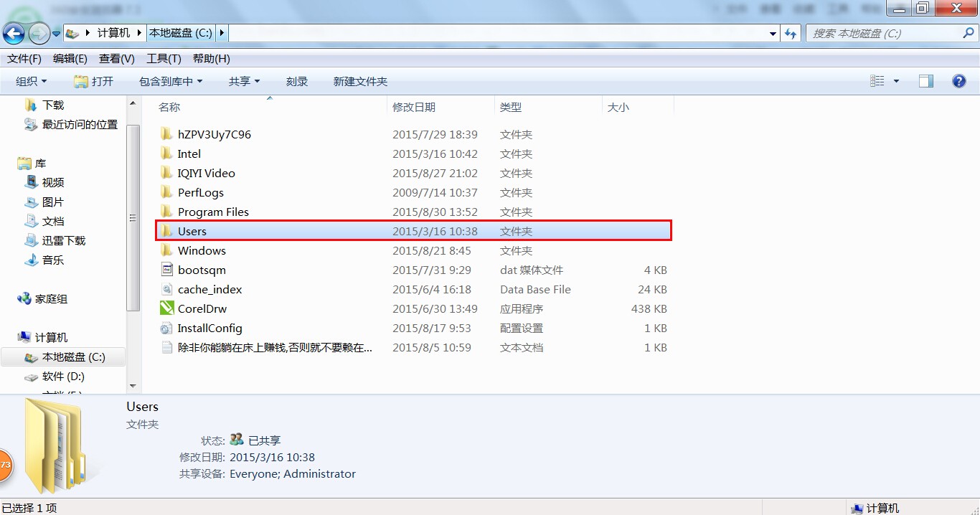Screen dimensions: 980x515
Task: Select the bootsqm dat file icon
Action: (166, 270)
